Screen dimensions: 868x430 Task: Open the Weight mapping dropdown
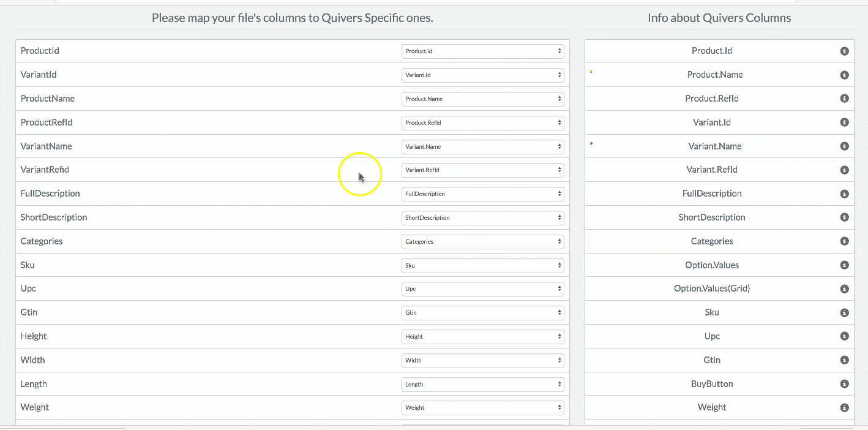click(x=482, y=407)
